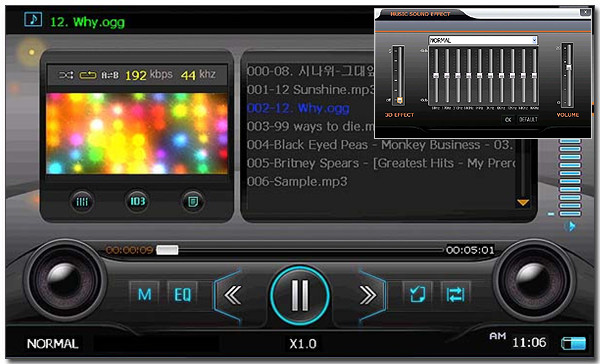Viewport: 600px width, 364px height.
Task: Click the M mode button
Action: [144, 294]
